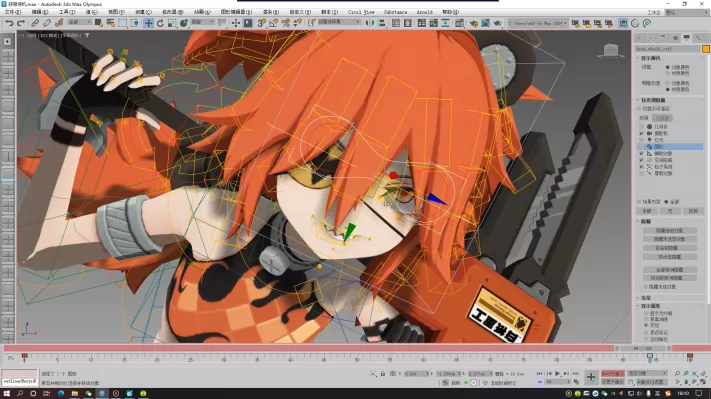This screenshot has height=399, width=711.
Task: Open the Arnold menu
Action: (424, 12)
